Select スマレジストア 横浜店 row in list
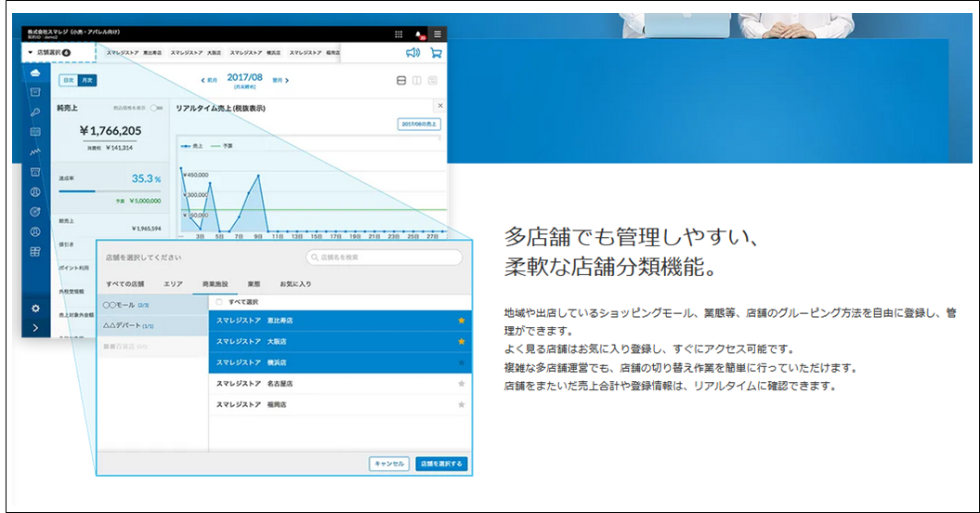 tap(340, 362)
